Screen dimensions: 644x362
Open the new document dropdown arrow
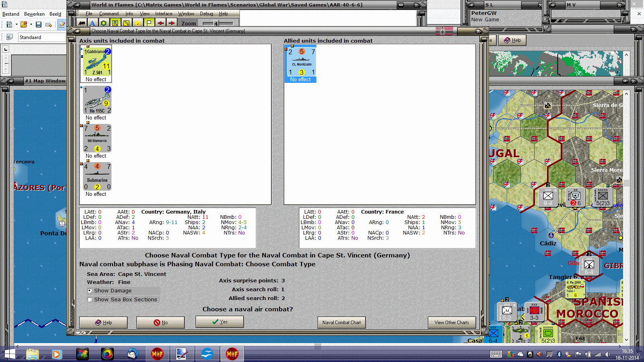(17, 25)
